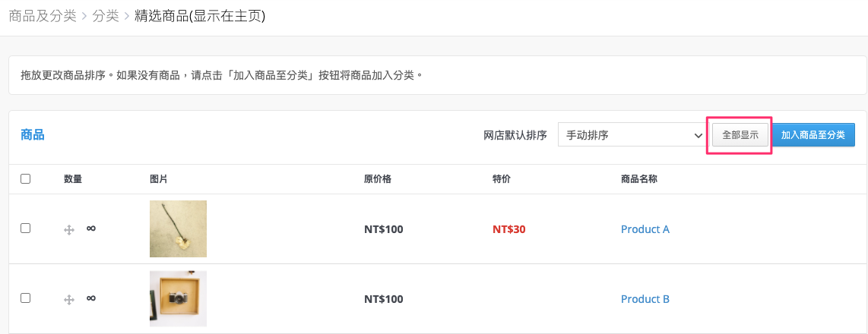
Task: Click the red NT$30 sale price
Action: click(x=508, y=229)
